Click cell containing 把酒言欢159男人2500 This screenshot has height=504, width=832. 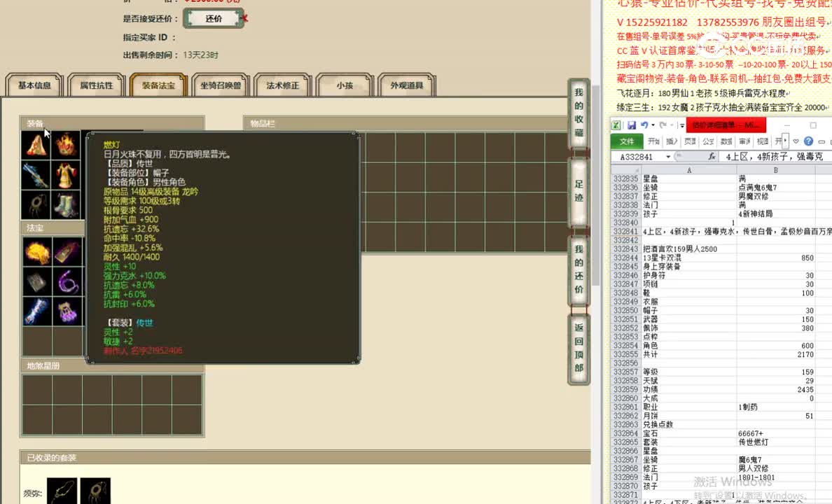click(688, 248)
